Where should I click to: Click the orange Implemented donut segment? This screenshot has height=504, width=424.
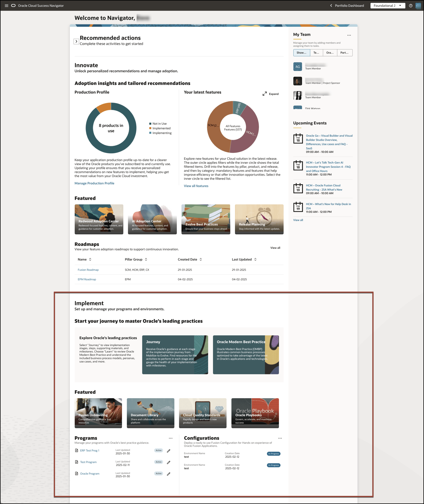click(105, 107)
